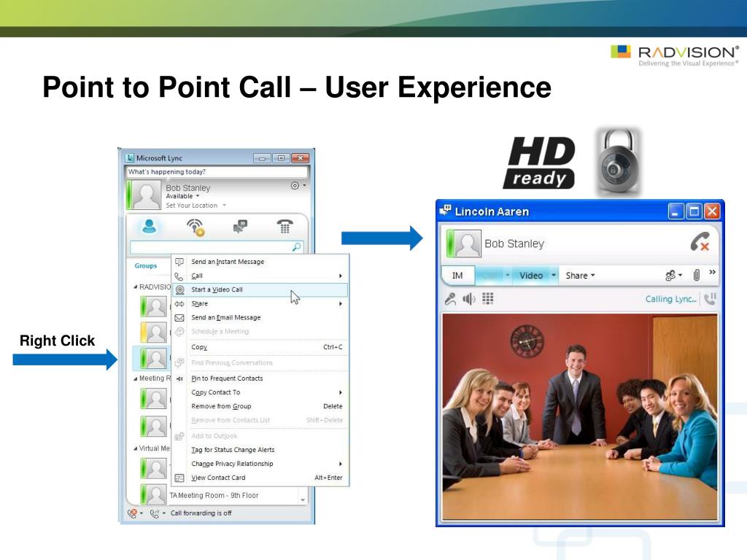747x560 pixels.
Task: Click the primary audio device icon at bottom-left
Action: (x=133, y=513)
